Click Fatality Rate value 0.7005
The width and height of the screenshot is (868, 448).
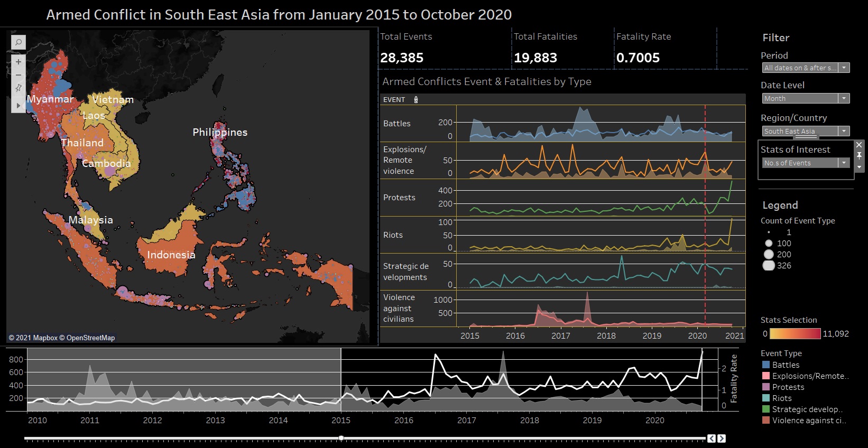[x=638, y=58]
